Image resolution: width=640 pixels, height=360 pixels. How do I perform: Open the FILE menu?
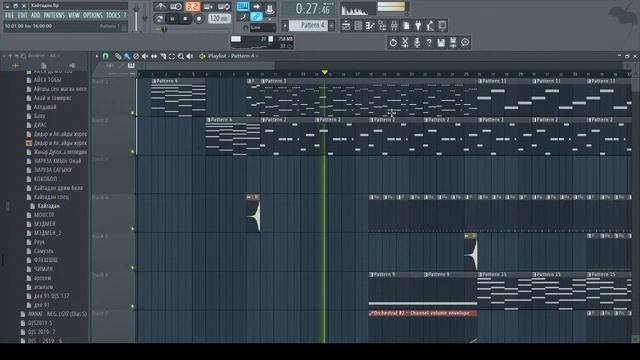tap(9, 15)
